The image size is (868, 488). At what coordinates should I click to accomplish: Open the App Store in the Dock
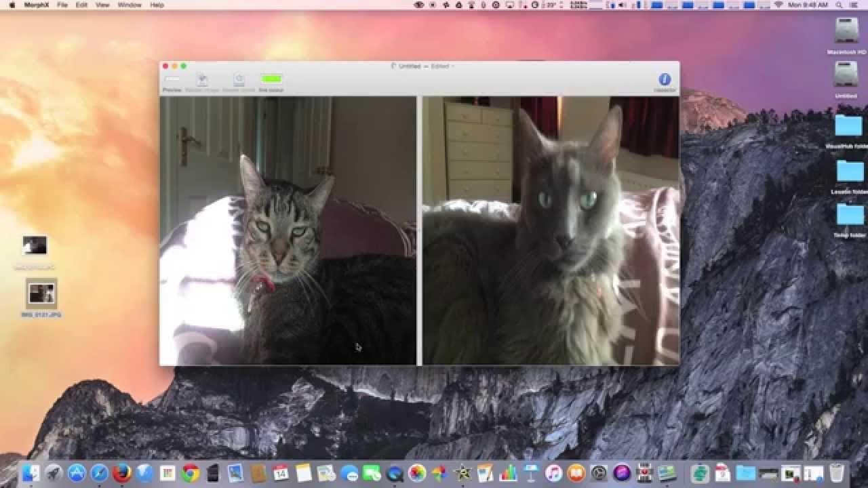(x=77, y=472)
